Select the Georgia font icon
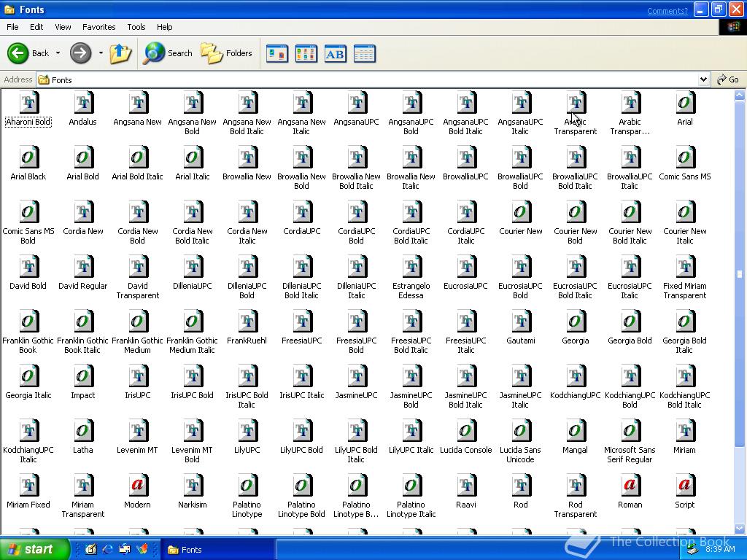Screen dimensions: 747x560 pyautogui.click(x=575, y=328)
